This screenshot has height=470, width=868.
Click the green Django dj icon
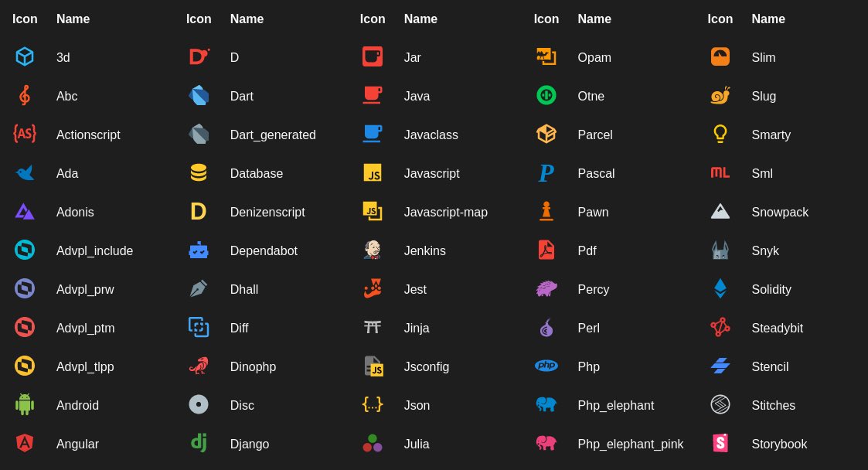[x=199, y=442]
